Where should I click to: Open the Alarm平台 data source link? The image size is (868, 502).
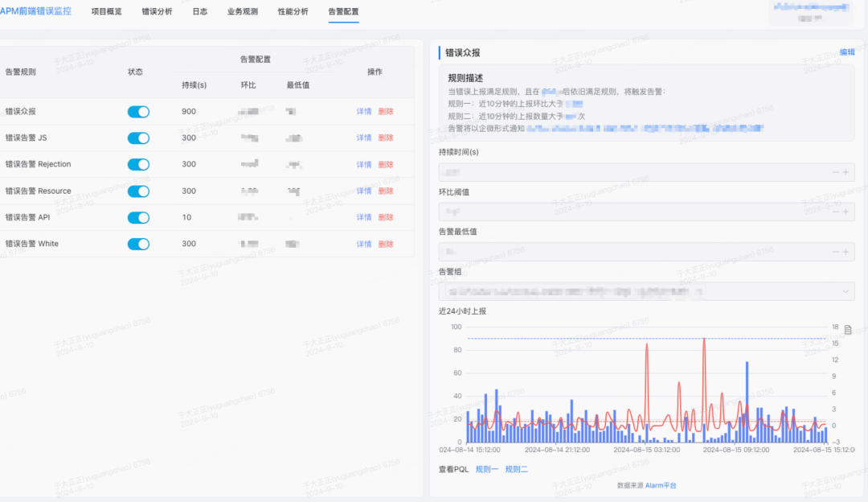coord(661,485)
